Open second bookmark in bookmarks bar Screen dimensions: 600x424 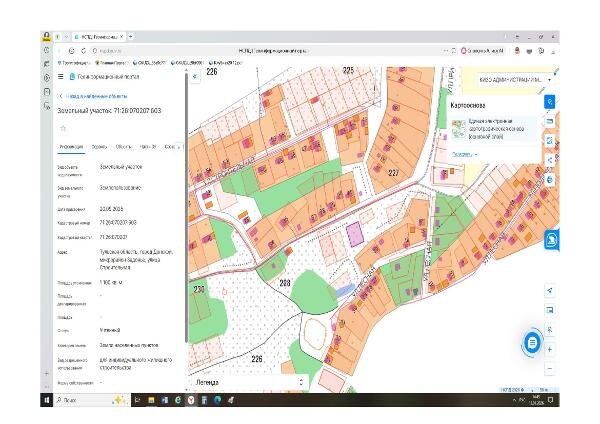(111, 63)
